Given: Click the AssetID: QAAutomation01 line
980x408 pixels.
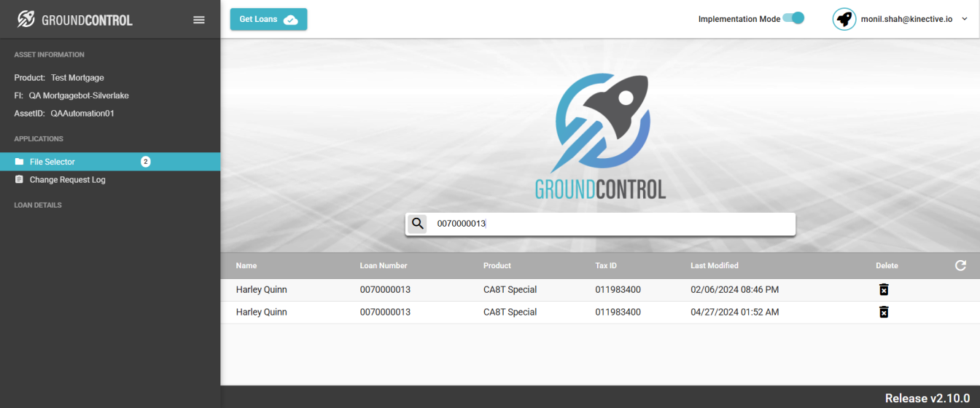Looking at the screenshot, I should (x=64, y=114).
